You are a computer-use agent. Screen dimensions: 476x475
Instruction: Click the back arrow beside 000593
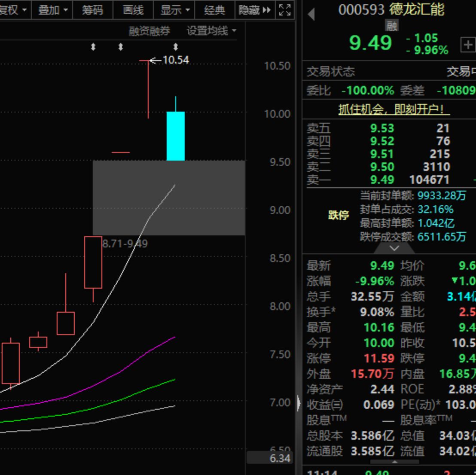tap(311, 14)
